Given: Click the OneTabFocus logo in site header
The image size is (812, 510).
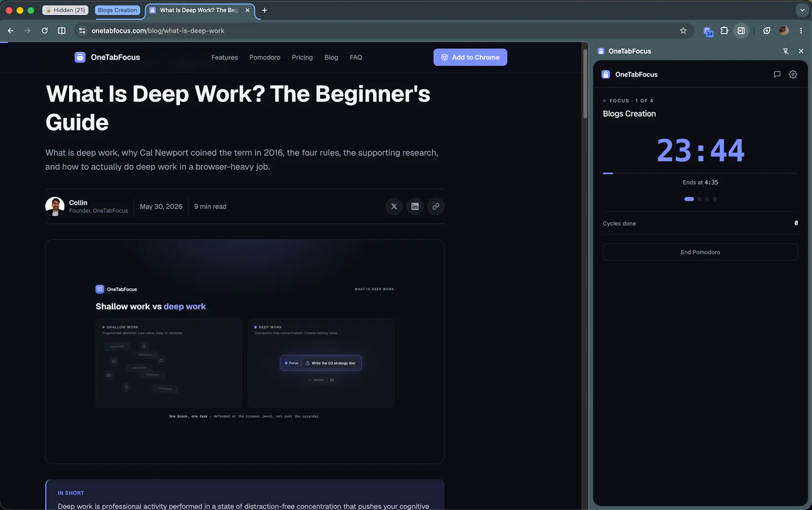Looking at the screenshot, I should [107, 57].
